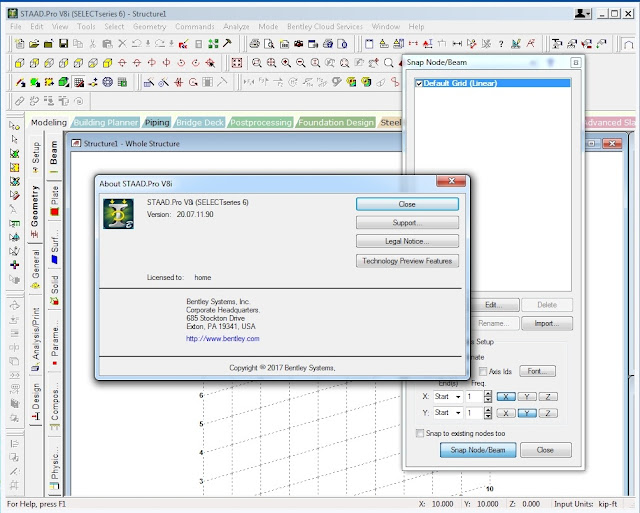Click the X row Freq. input field
Screen dimensions: 640x513
click(475, 397)
